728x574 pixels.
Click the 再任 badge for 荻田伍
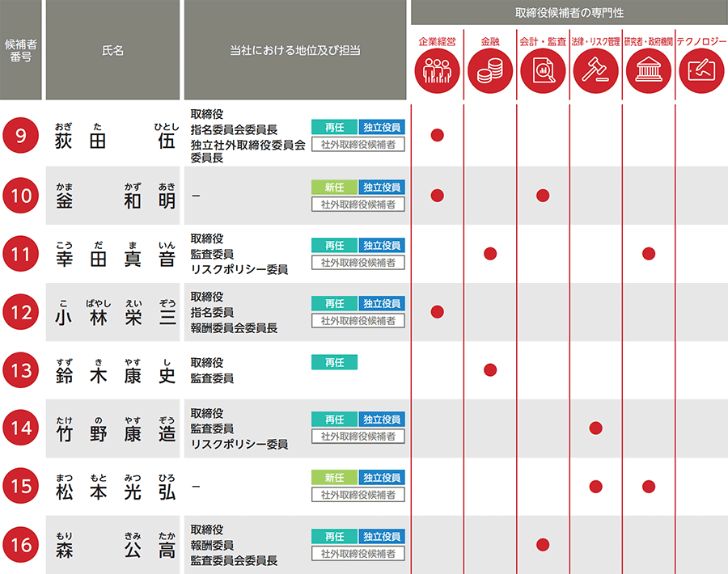(334, 127)
